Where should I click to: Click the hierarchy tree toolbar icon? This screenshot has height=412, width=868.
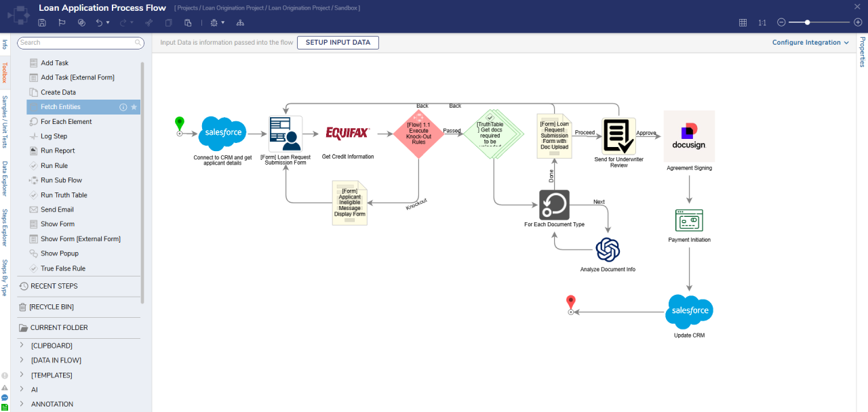[x=240, y=22]
